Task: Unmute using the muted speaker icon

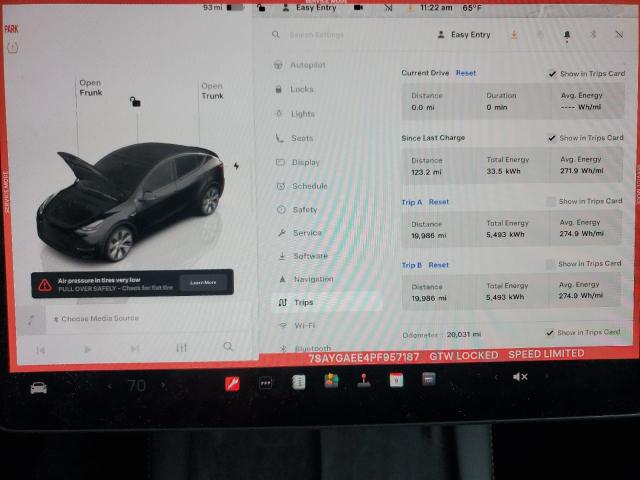Action: (520, 377)
